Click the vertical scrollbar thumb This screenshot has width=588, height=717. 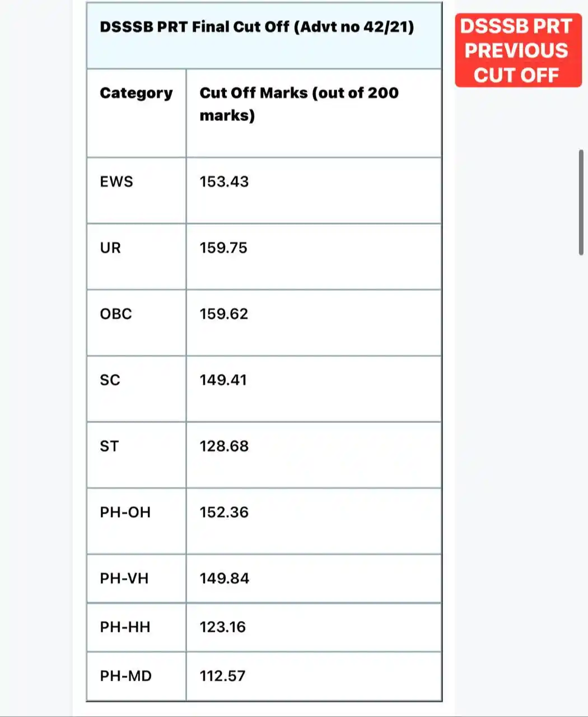pyautogui.click(x=581, y=202)
